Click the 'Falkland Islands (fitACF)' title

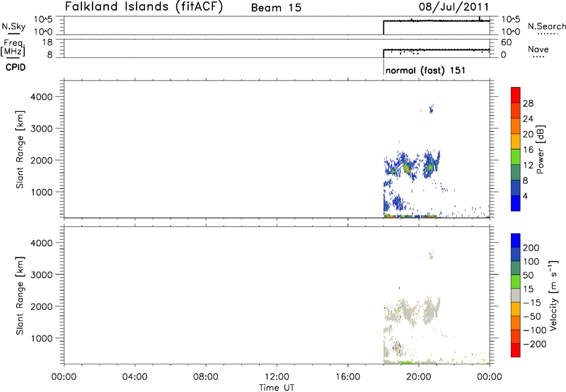coord(144,6)
